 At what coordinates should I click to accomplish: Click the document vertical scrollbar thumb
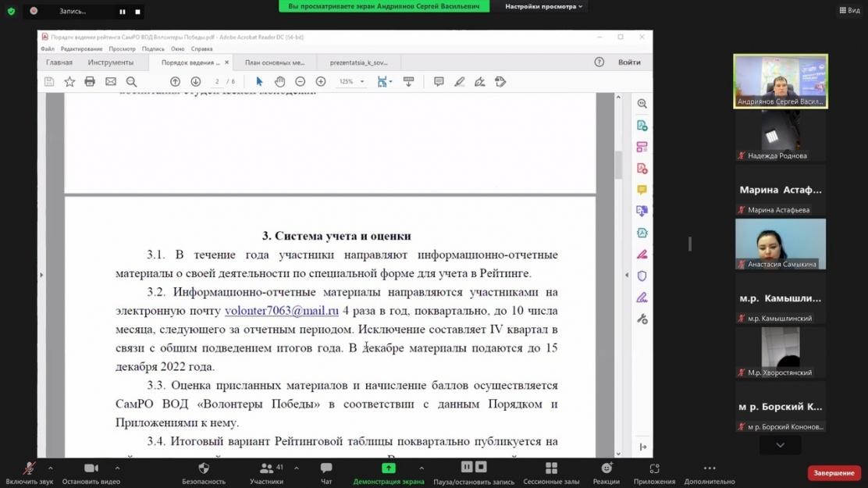coord(619,164)
